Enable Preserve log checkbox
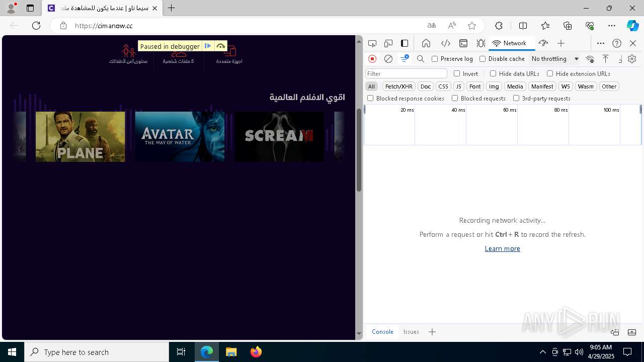 pyautogui.click(x=435, y=59)
